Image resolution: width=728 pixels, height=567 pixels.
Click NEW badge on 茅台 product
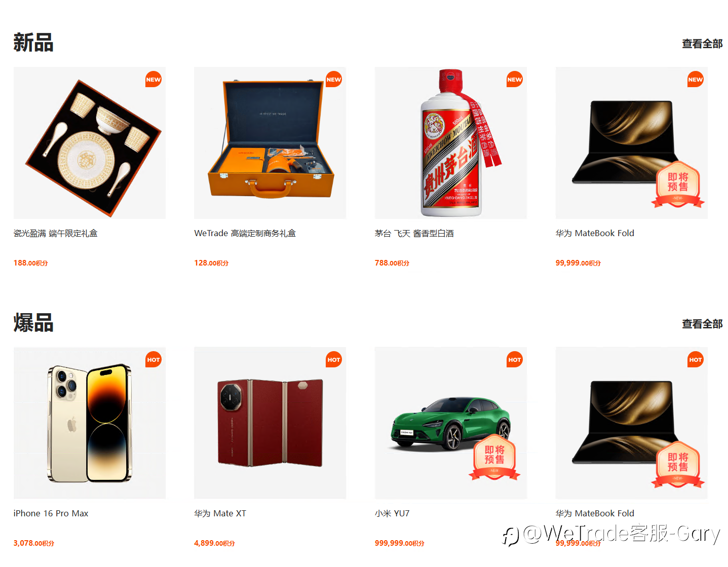[x=515, y=80]
